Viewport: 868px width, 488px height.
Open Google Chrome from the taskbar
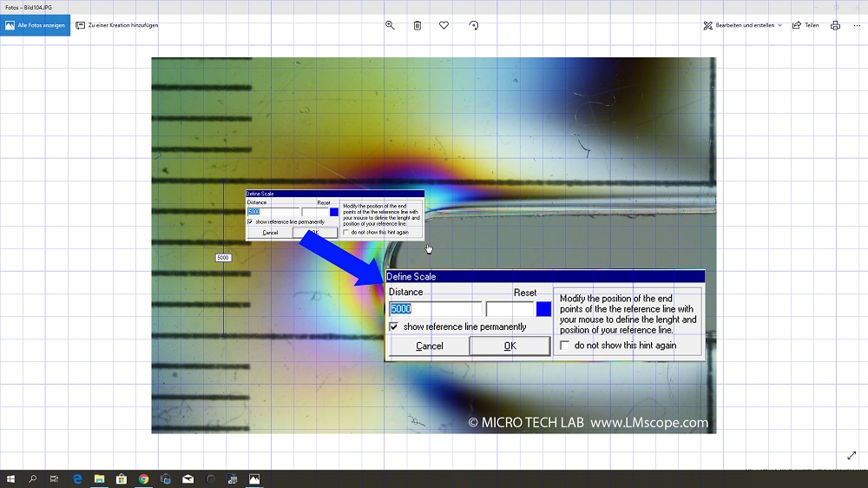tap(143, 478)
